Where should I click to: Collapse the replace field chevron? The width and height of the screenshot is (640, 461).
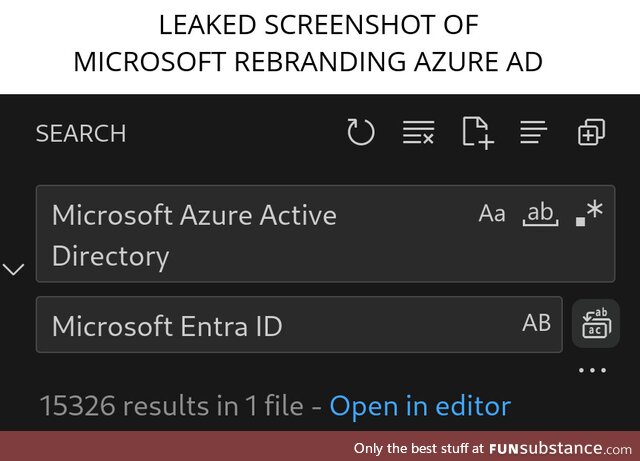[x=14, y=269]
